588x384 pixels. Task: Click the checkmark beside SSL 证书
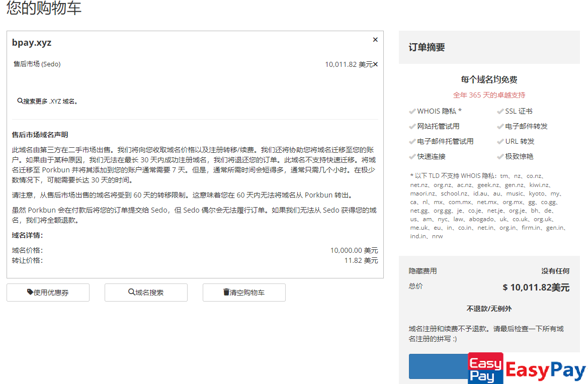[x=500, y=112]
